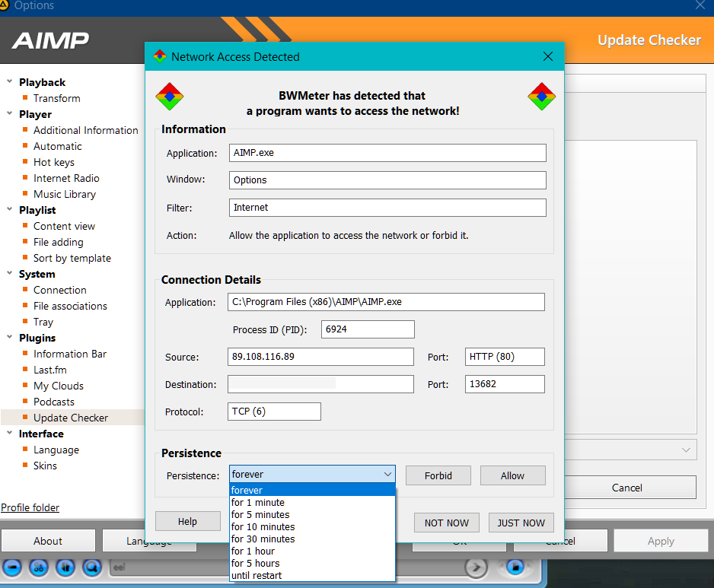Select Content view in the options tree
The height and width of the screenshot is (588, 714).
(x=64, y=226)
